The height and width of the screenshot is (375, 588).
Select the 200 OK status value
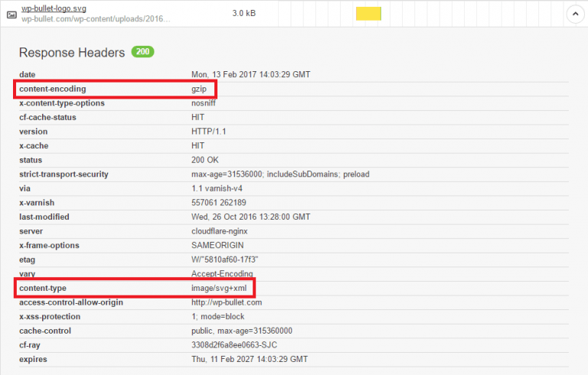point(204,160)
